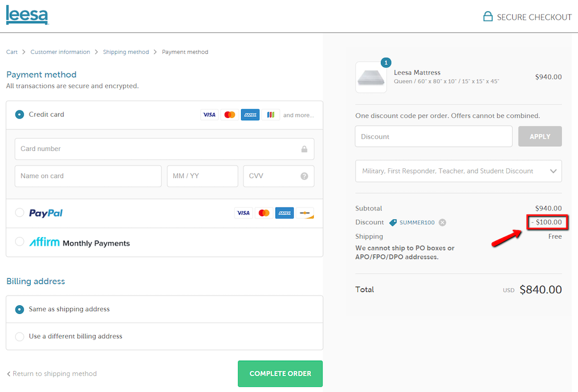Select the PayPal payment option
The height and width of the screenshot is (392, 578).
19,213
